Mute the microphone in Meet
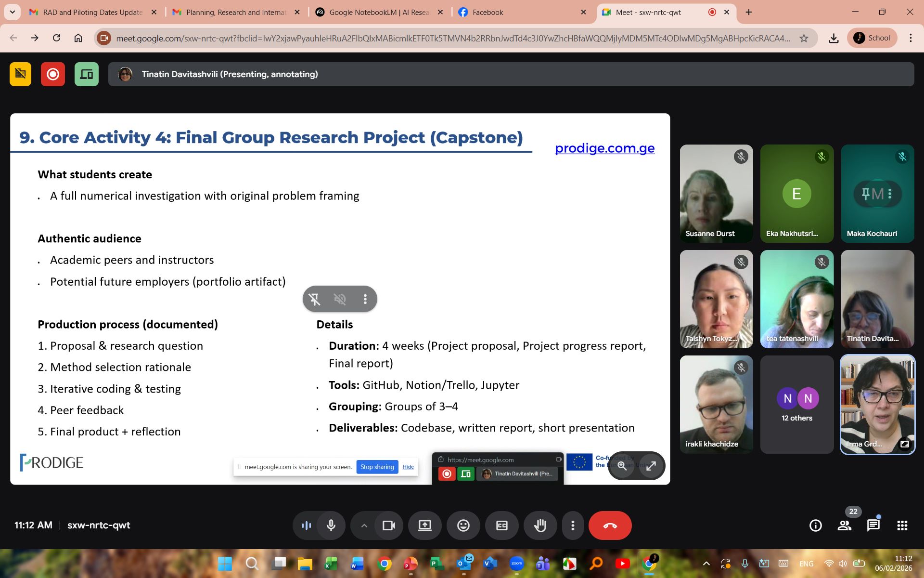924x578 pixels. pos(331,525)
